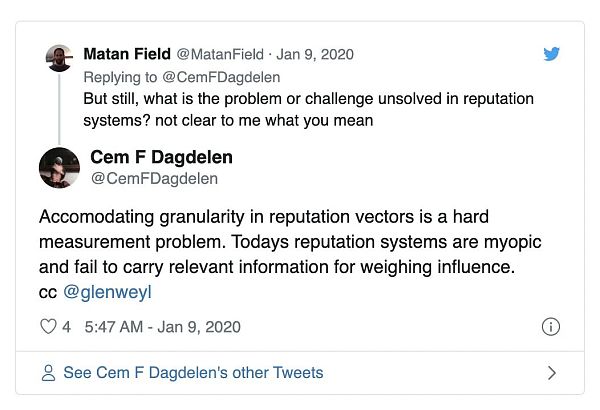The image size is (600, 410).
Task: Open Matan Field's small profile avatar
Action: (59, 57)
